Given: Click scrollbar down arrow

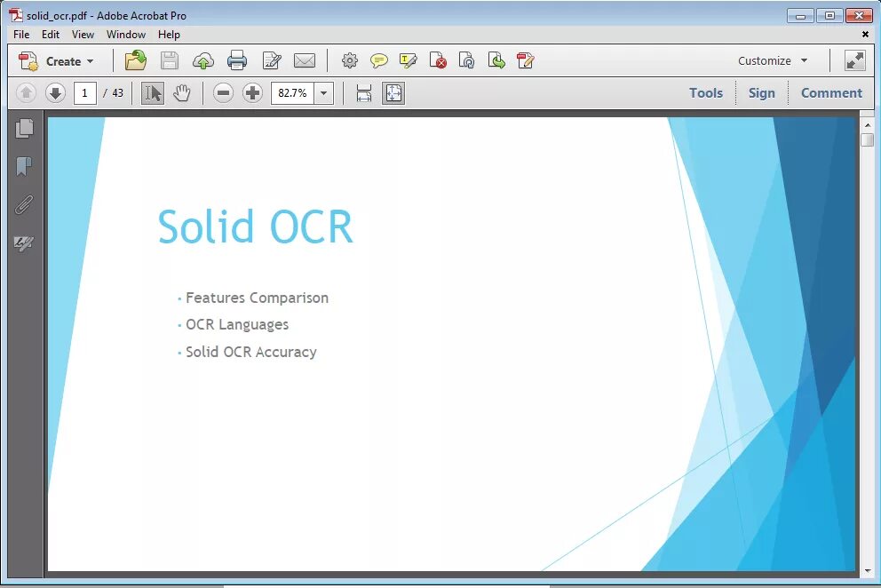Looking at the screenshot, I should point(867,572).
